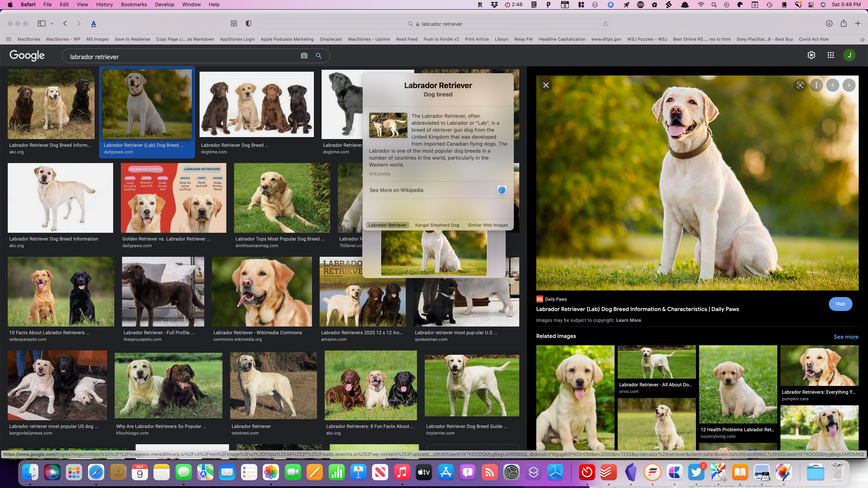This screenshot has height=488, width=868.
Task: Click the visual search lens icon on preview
Action: (x=800, y=85)
